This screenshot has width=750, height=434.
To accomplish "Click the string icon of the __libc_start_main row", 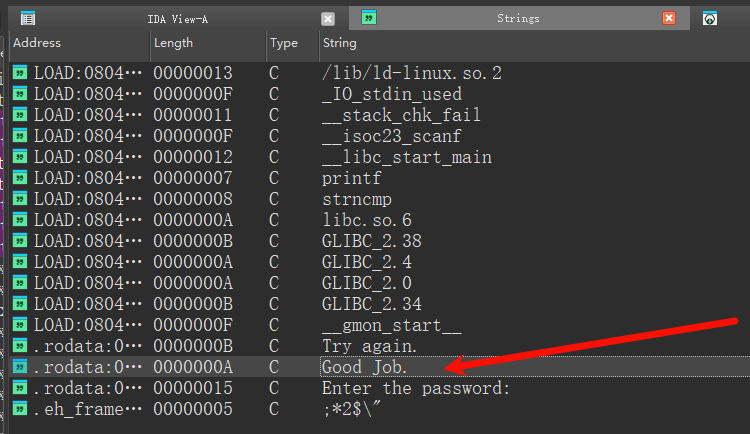I will tap(20, 157).
